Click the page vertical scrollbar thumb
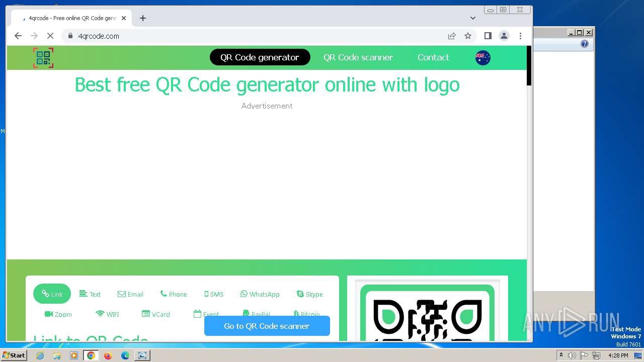 point(529,65)
